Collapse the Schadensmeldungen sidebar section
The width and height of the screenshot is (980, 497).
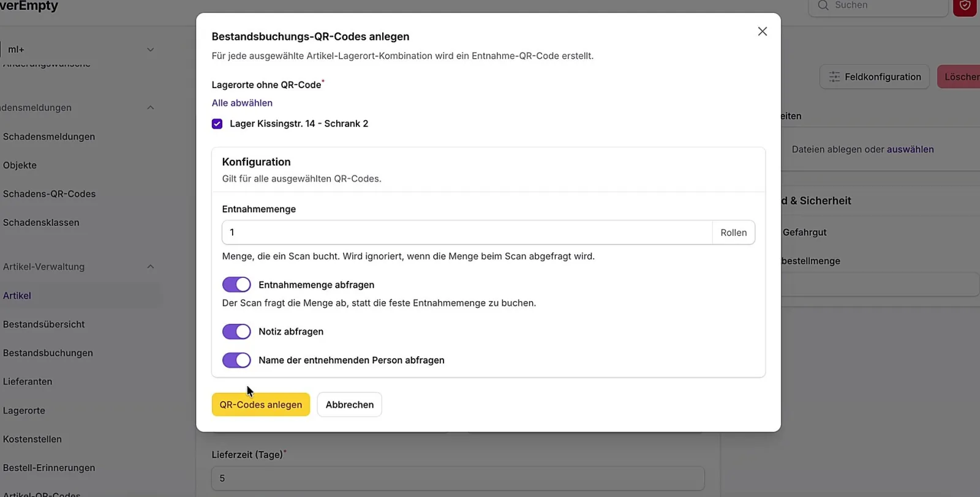click(150, 108)
